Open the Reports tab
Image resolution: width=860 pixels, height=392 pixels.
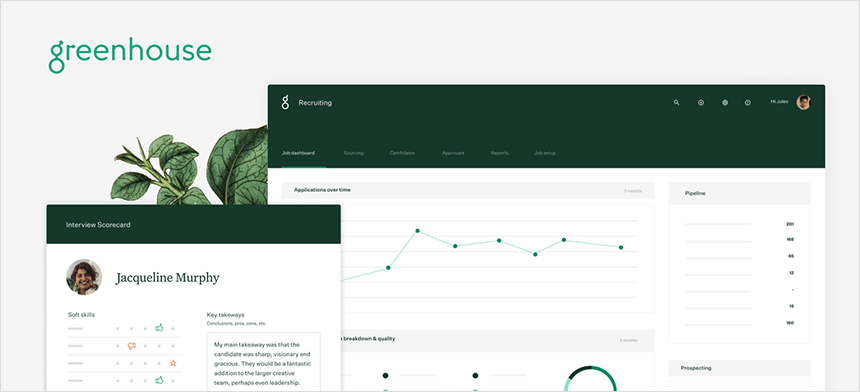pyautogui.click(x=500, y=153)
